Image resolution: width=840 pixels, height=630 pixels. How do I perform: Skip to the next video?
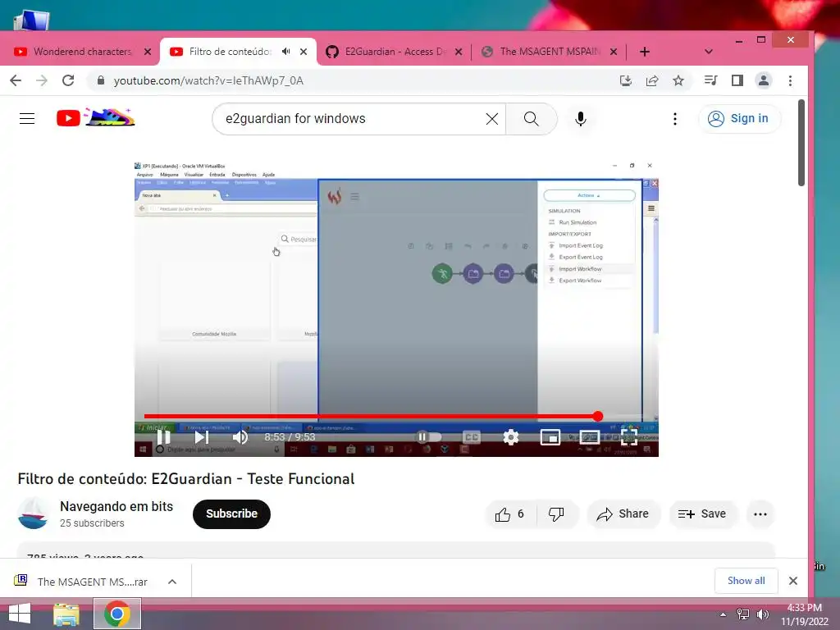(202, 437)
